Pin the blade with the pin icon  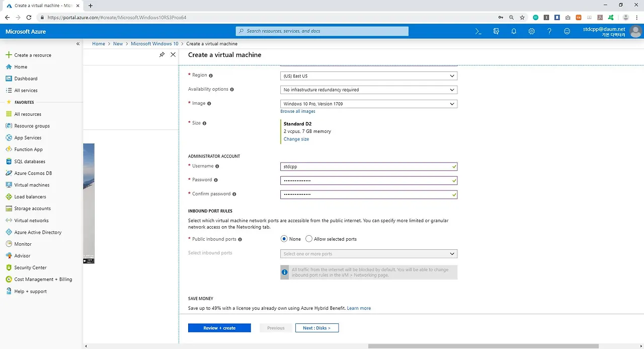pyautogui.click(x=162, y=54)
